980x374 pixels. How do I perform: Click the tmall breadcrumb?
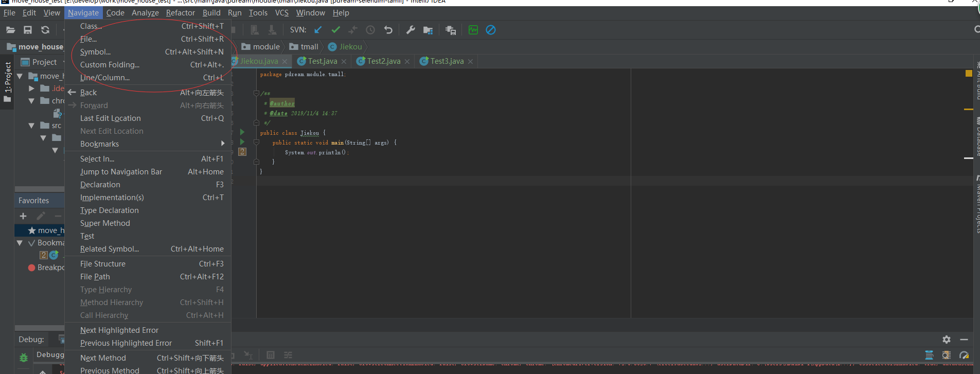pos(304,47)
